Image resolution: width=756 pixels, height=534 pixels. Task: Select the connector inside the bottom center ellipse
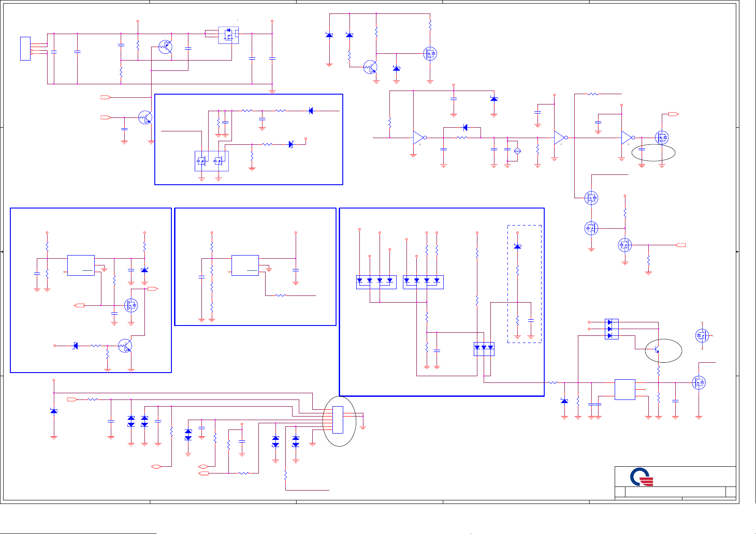[x=338, y=420]
